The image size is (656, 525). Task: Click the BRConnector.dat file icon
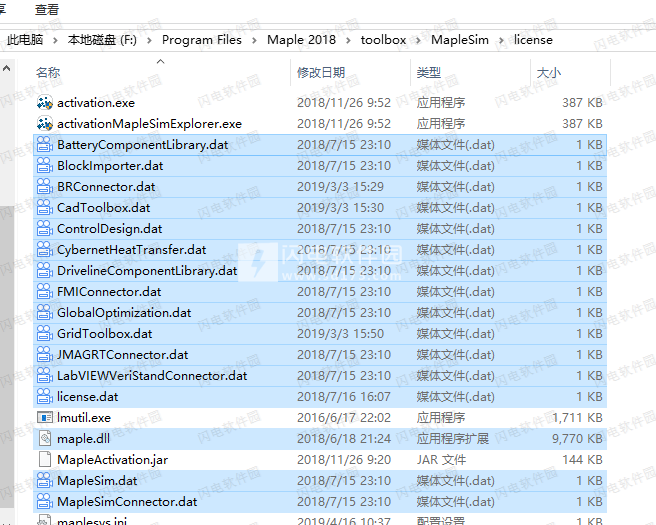(45, 187)
